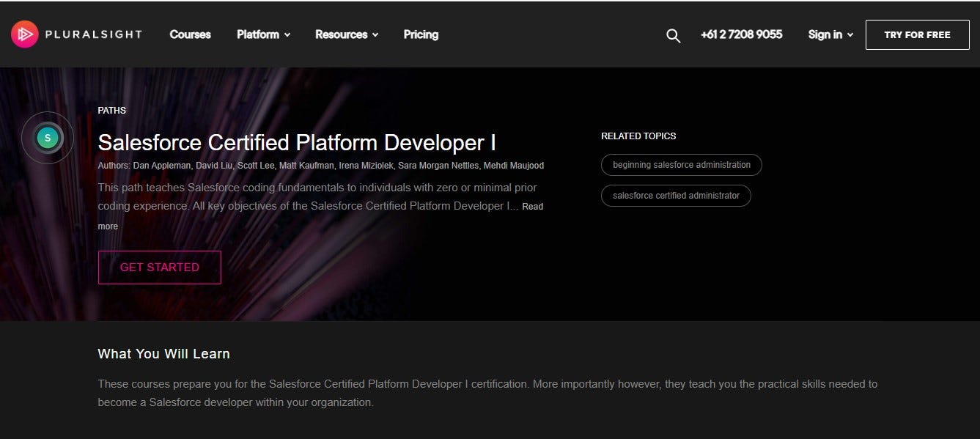Expand the Sign in dropdown
This screenshot has height=439, width=980.
[830, 34]
